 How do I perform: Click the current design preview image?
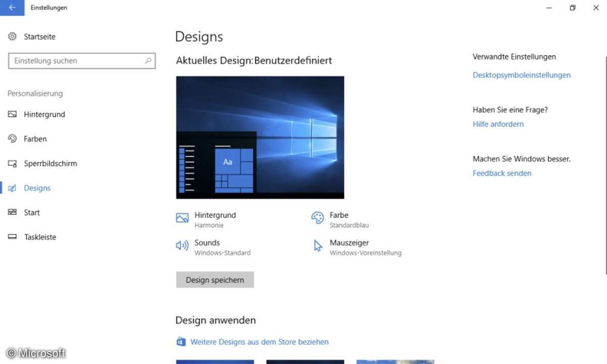(260, 138)
